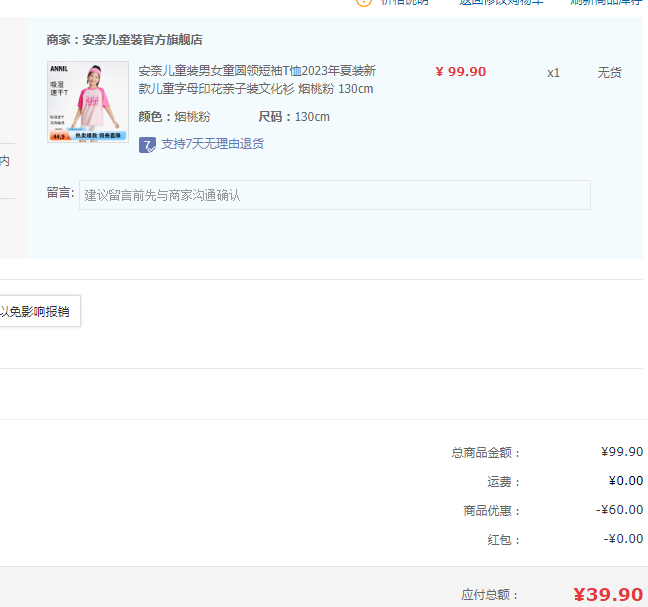
Task: Click the 红包 label
Action: point(503,540)
